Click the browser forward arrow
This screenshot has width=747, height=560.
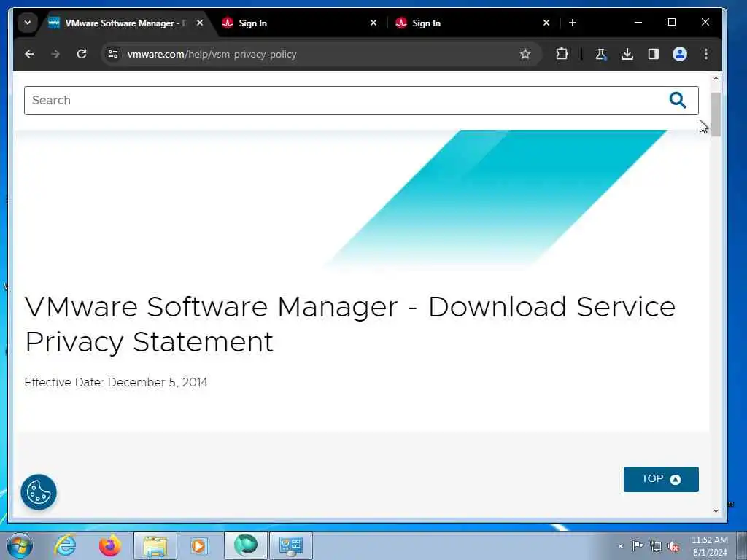pyautogui.click(x=55, y=54)
